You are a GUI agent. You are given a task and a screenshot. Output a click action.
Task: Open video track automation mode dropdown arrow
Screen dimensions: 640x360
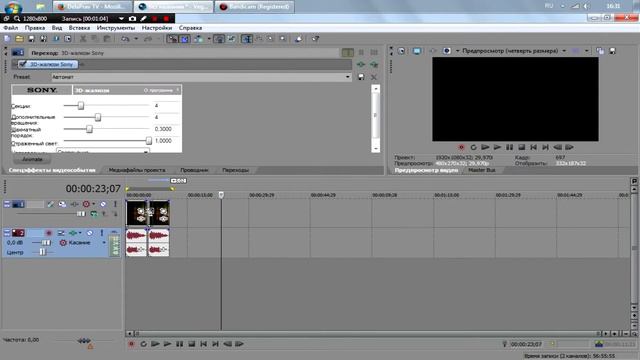[93, 204]
